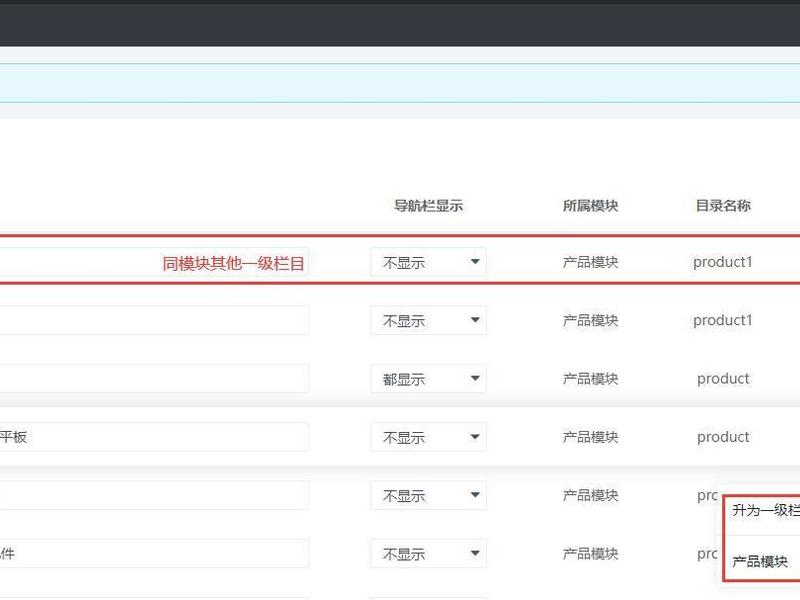Expand the 不显示 dropdown in the second product1 row
The width and height of the screenshot is (800, 600).
(429, 320)
